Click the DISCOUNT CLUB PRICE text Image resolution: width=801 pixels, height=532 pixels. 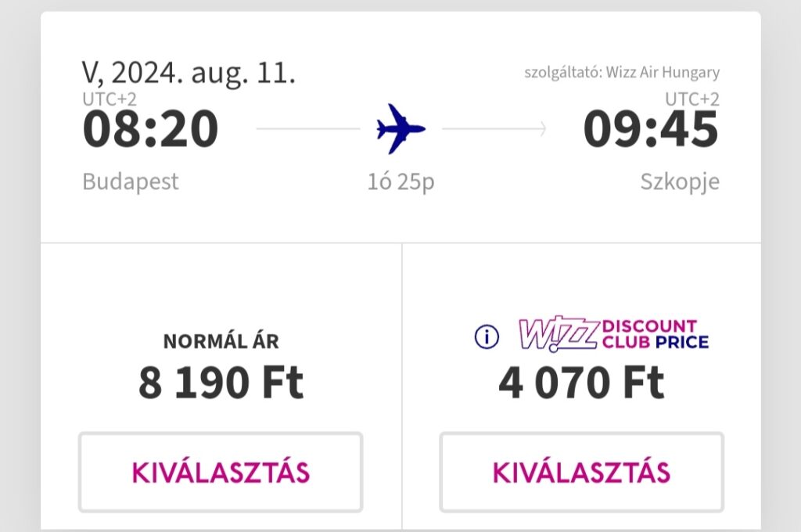pyautogui.click(x=656, y=334)
